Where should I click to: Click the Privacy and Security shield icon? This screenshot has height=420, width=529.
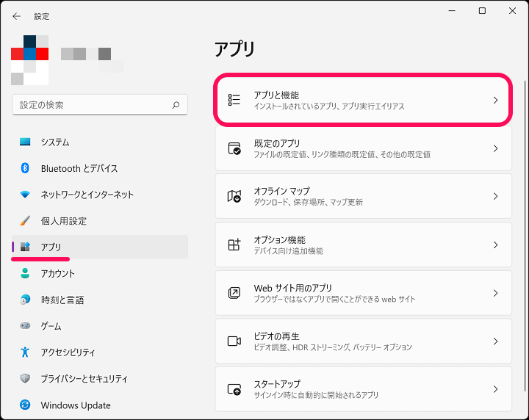click(x=25, y=379)
